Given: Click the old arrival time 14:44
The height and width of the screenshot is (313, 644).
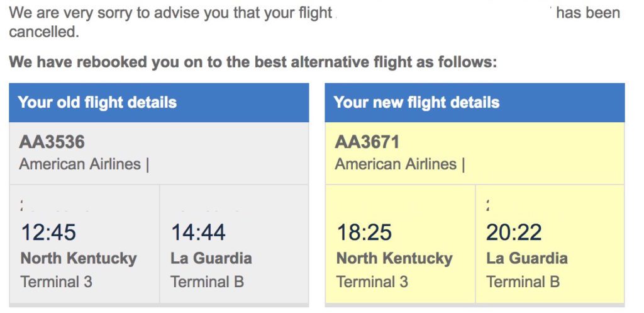Looking at the screenshot, I should click(198, 232).
